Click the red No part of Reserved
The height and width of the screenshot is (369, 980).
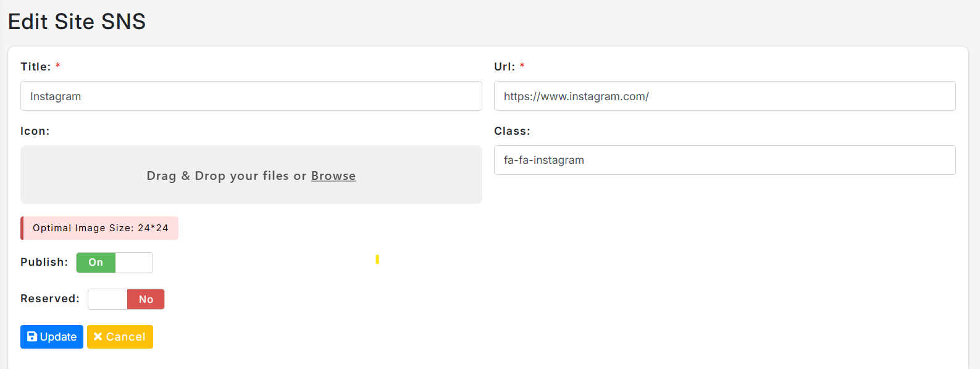146,299
